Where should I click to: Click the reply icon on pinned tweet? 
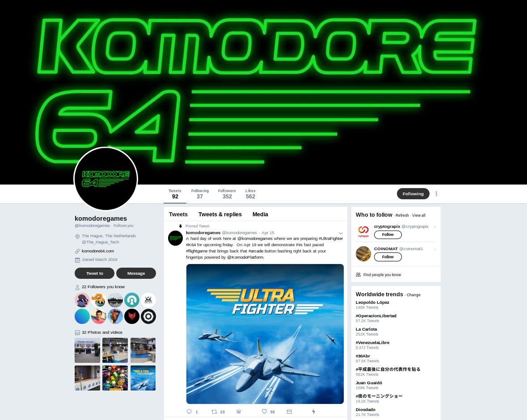coord(189,412)
